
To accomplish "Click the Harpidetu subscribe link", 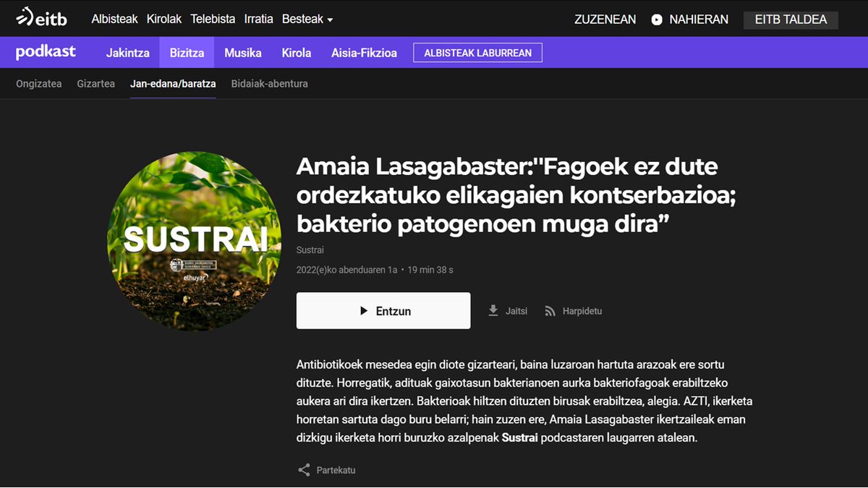I will (582, 311).
